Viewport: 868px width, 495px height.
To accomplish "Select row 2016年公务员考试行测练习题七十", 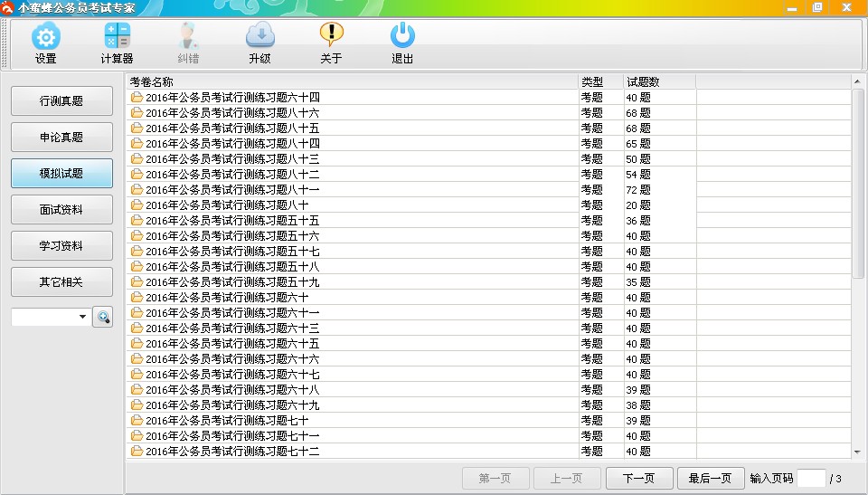I will point(489,421).
